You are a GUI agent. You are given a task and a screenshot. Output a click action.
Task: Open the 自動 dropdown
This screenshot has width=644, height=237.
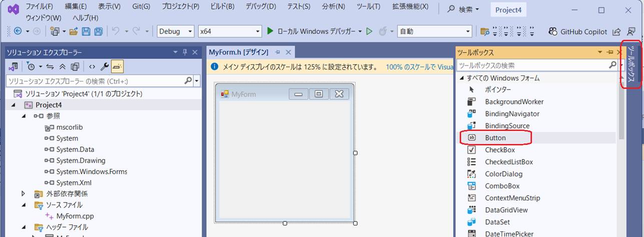(434, 31)
